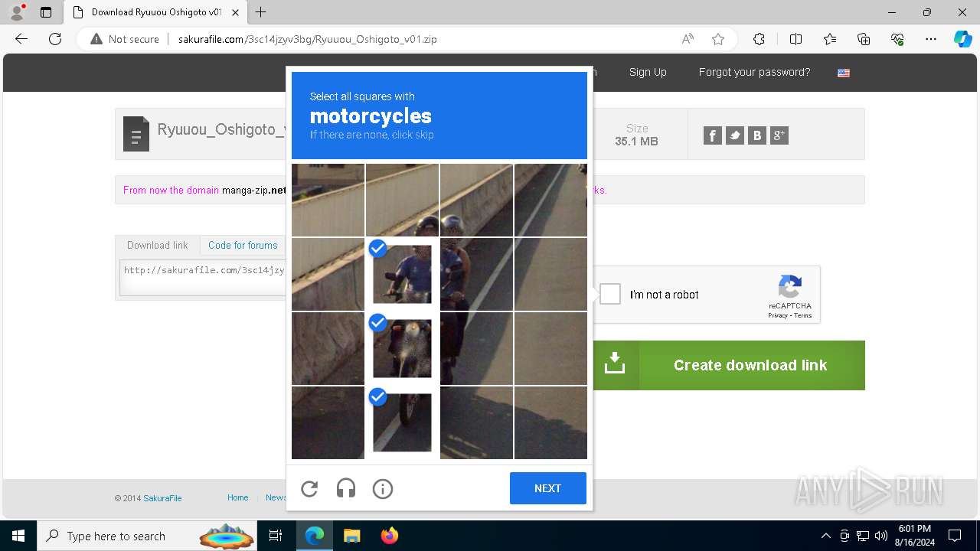980x551 pixels.
Task: Show hidden system tray icons chevron
Action: coord(825,536)
